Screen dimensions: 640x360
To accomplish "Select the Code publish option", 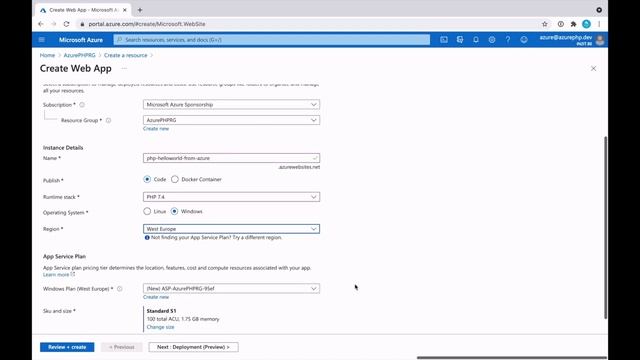I will pyautogui.click(x=147, y=179).
